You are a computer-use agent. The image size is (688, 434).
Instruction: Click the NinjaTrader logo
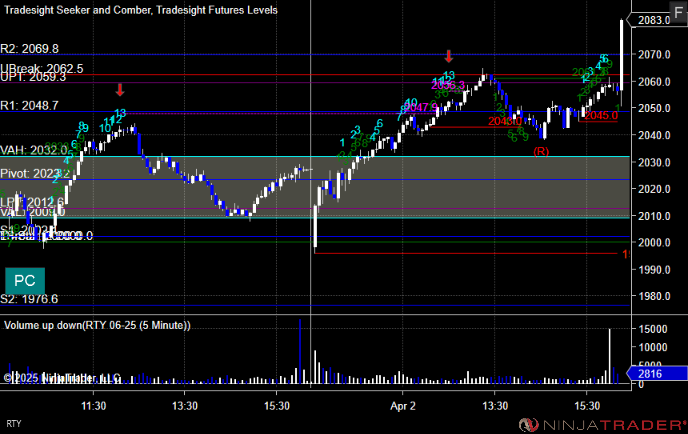(602, 424)
